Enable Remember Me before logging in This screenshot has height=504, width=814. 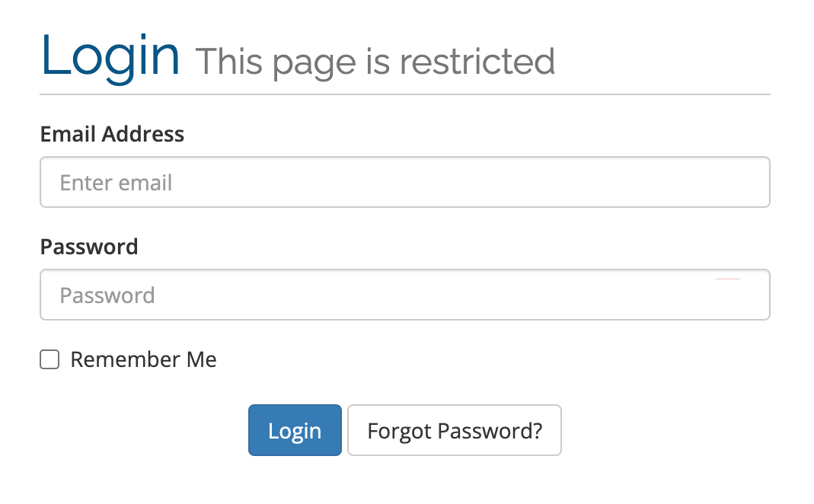tap(49, 359)
